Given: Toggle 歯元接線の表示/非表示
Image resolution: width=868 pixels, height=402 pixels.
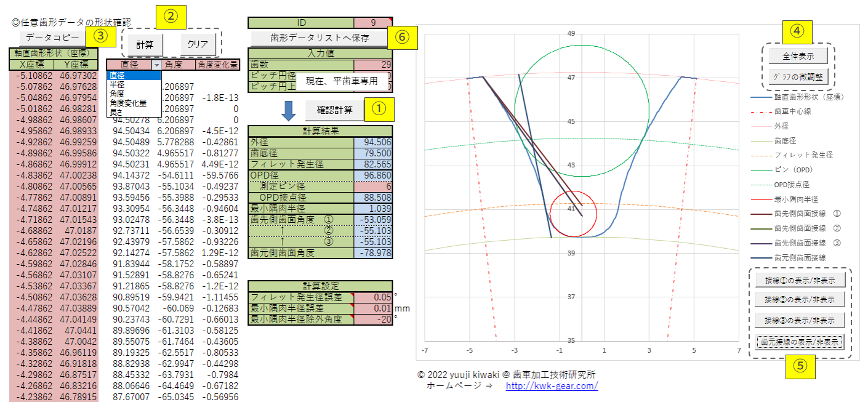Looking at the screenshot, I should 799,342.
